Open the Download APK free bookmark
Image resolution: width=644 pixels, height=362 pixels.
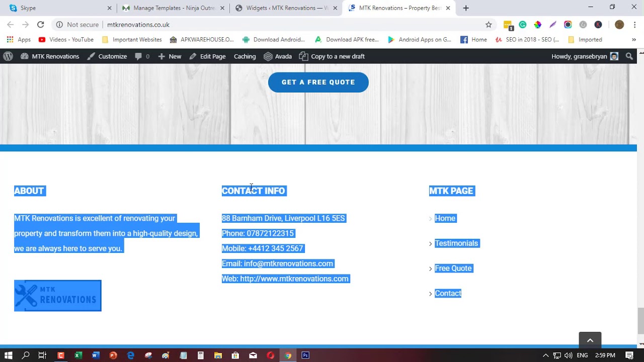pyautogui.click(x=347, y=40)
